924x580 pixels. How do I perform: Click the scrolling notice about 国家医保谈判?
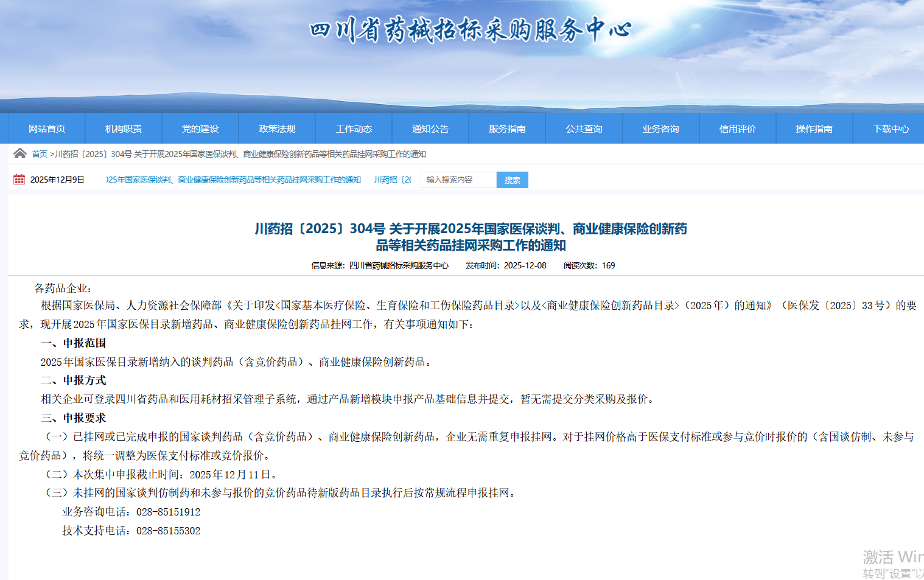[x=234, y=180]
